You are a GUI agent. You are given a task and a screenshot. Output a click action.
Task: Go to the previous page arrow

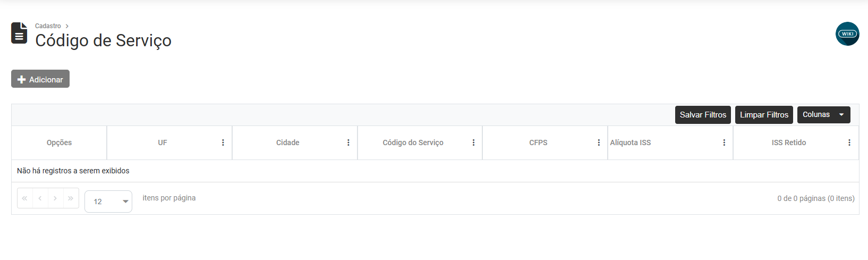pyautogui.click(x=40, y=198)
